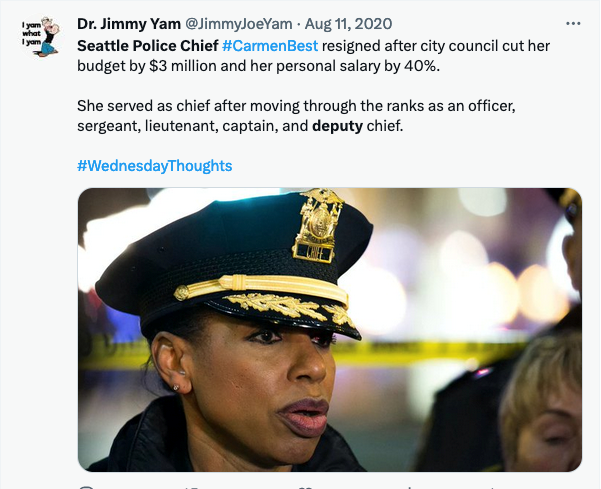Click the paragraph about moving through ranks
Viewport: 601px width, 489px height.
[x=296, y=116]
